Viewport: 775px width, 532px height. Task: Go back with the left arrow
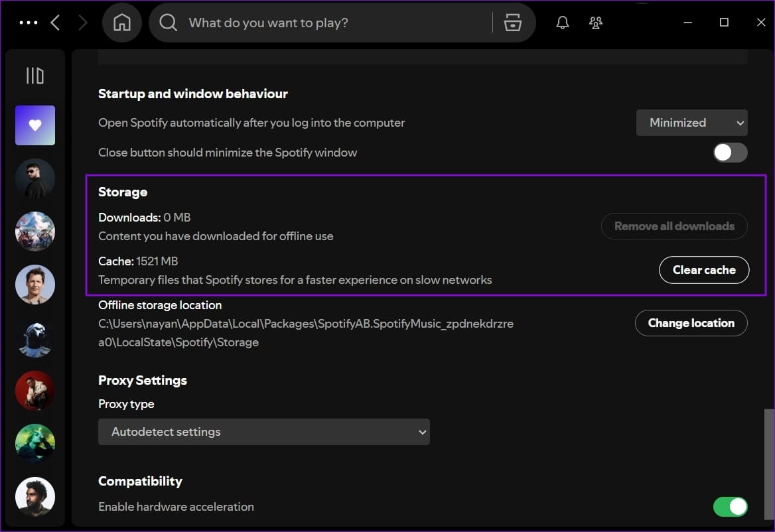point(55,23)
